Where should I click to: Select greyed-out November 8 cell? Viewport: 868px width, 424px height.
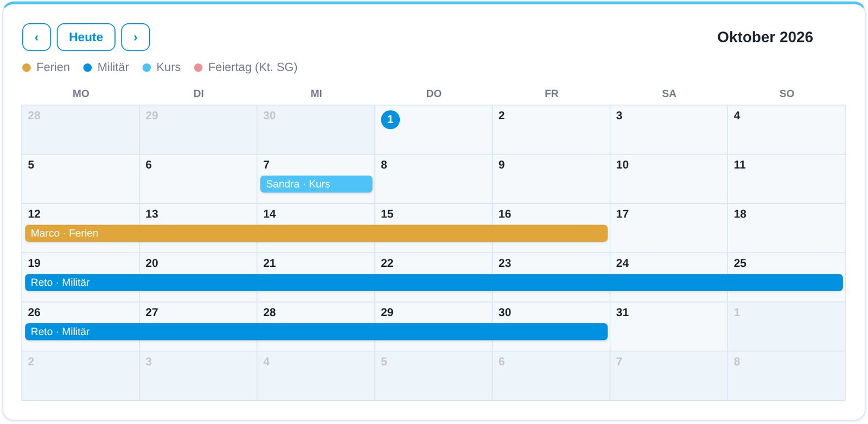pyautogui.click(x=786, y=376)
